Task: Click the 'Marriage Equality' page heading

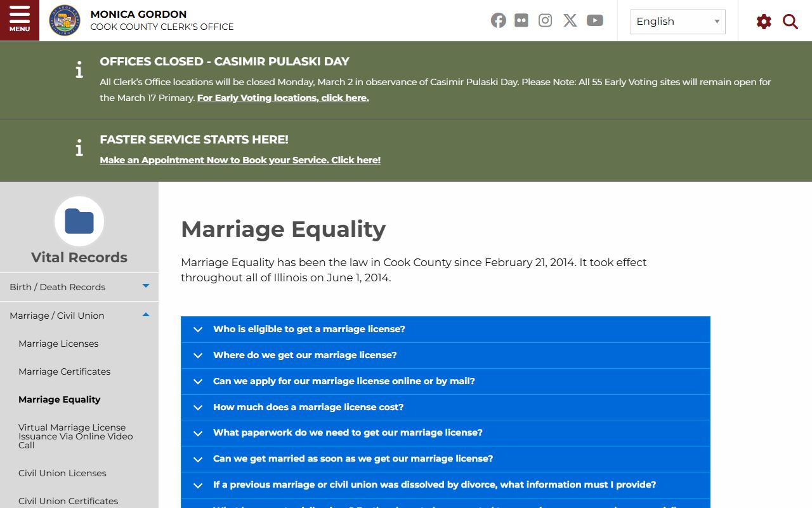Action: click(284, 229)
